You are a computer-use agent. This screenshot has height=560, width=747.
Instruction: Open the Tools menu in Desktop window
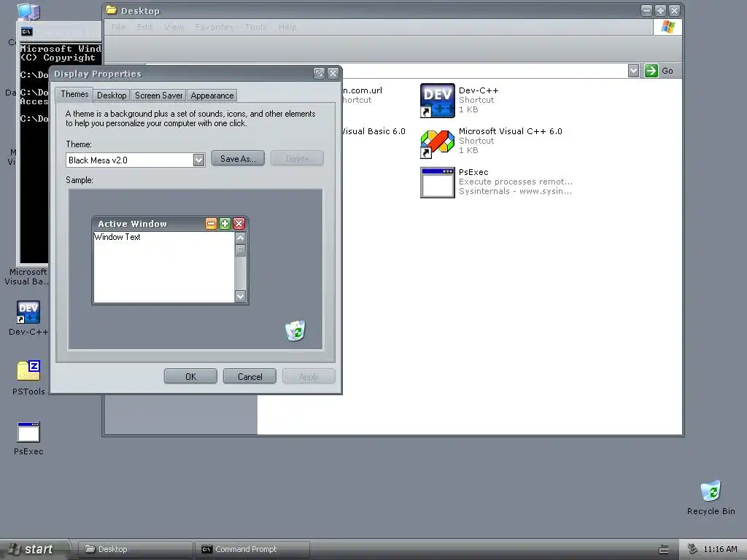tap(256, 27)
